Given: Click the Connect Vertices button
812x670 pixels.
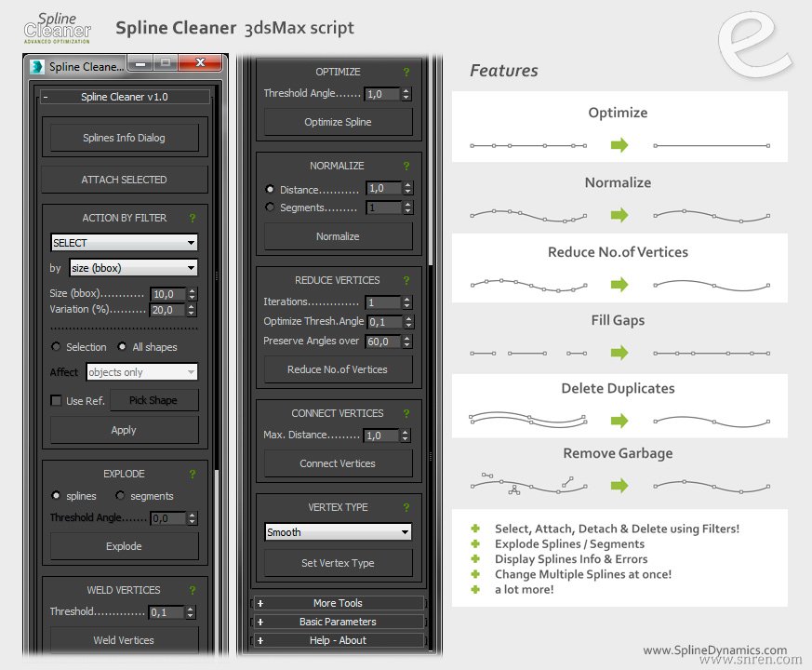Looking at the screenshot, I should (x=339, y=463).
